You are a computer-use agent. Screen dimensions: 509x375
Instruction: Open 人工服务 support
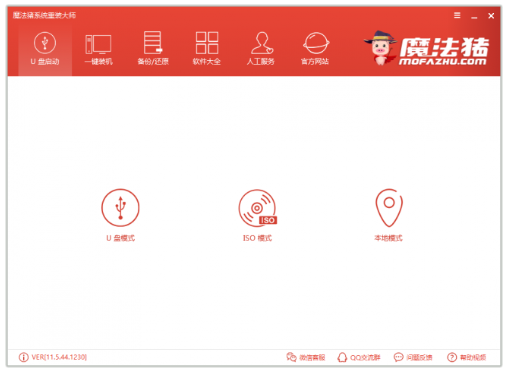point(261,49)
